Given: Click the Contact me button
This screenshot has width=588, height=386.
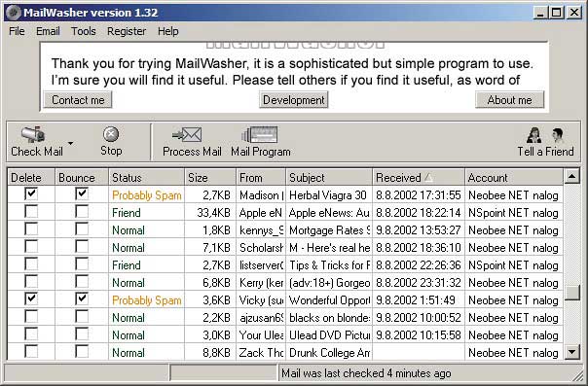Looking at the screenshot, I should (x=78, y=100).
